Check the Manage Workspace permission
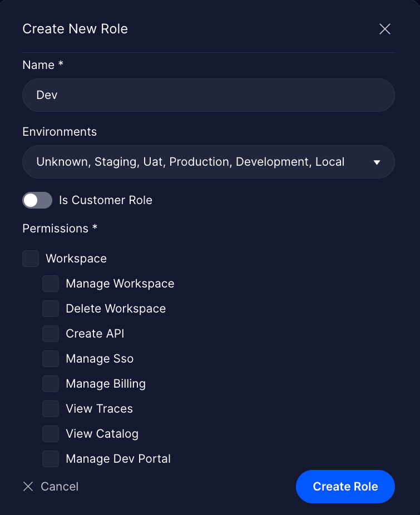The image size is (420, 515). (51, 284)
